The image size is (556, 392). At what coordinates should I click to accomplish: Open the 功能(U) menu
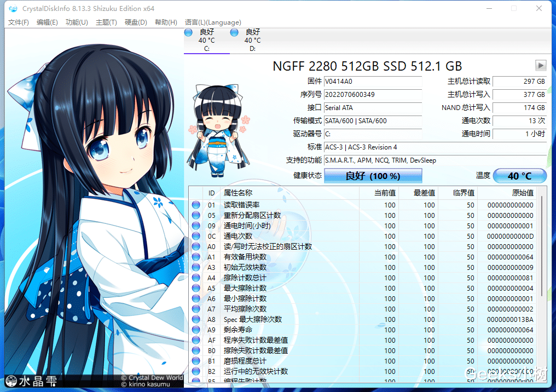pyautogui.click(x=77, y=22)
